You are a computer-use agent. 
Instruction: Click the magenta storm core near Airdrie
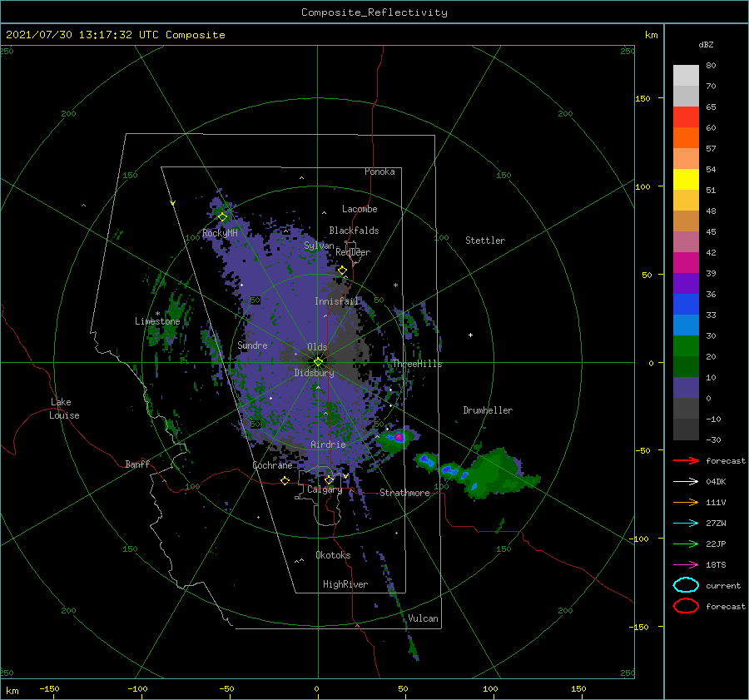399,437
